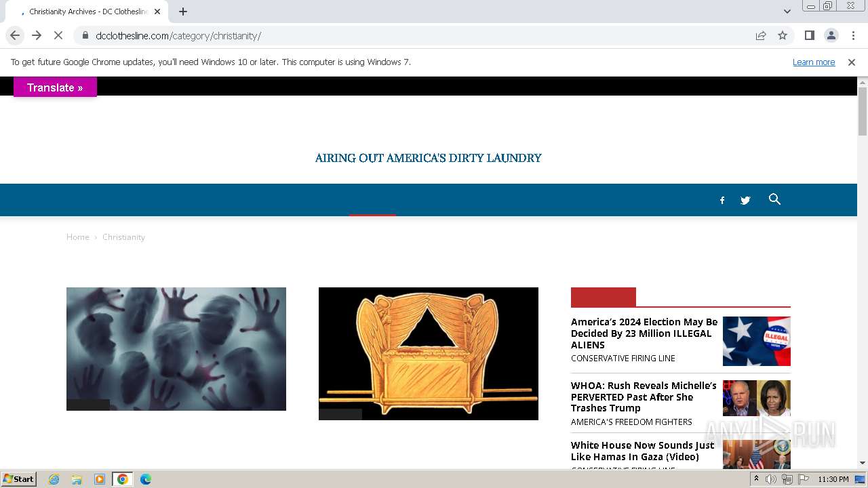Read White House Sounds Like Hamas article
Viewport: 868px width, 488px height.
click(x=642, y=451)
